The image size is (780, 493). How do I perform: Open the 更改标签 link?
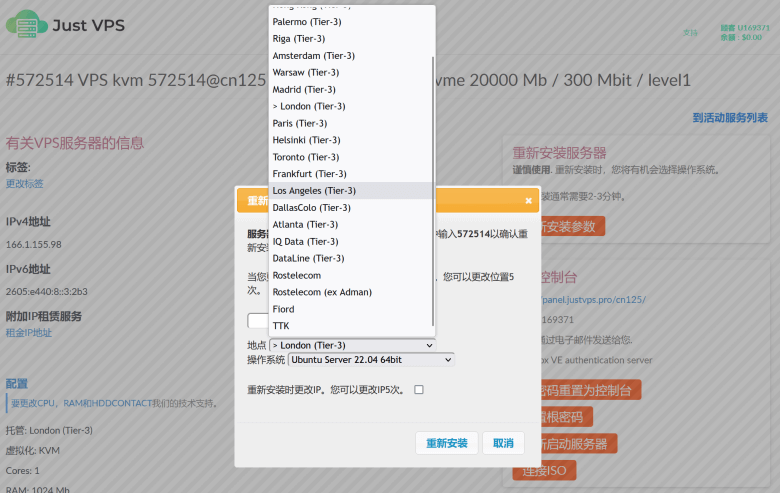click(25, 184)
